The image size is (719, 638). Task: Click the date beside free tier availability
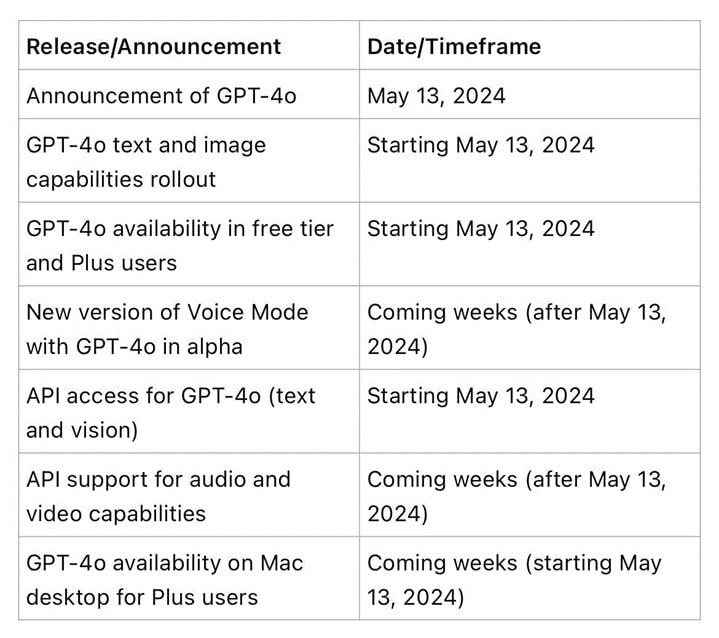click(530, 244)
